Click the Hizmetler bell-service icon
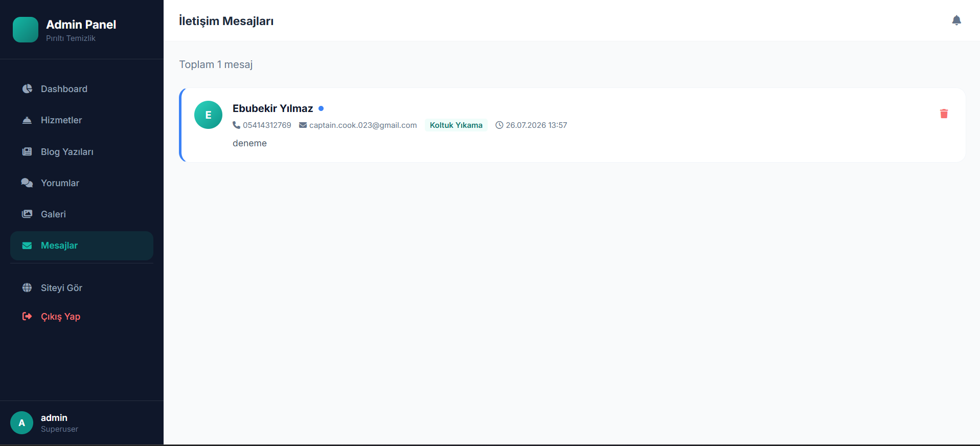This screenshot has width=980, height=446. point(27,120)
